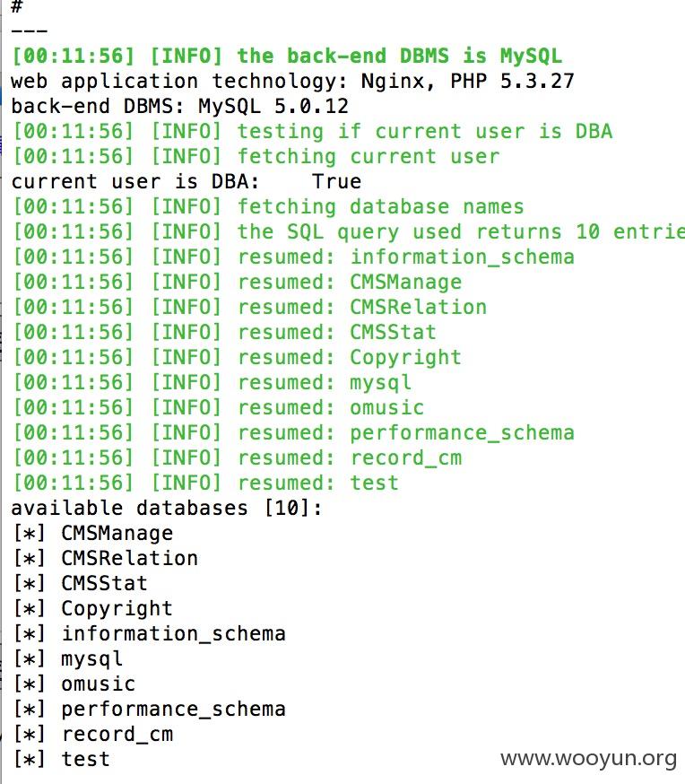The width and height of the screenshot is (685, 784).
Task: Select Copyright in the database list
Action: (x=117, y=608)
